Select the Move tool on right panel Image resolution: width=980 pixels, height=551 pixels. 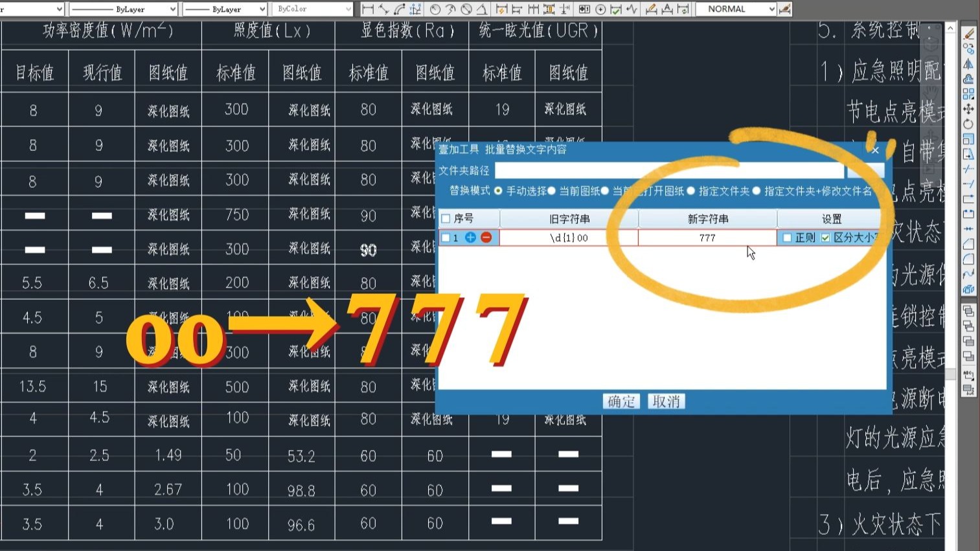click(968, 109)
